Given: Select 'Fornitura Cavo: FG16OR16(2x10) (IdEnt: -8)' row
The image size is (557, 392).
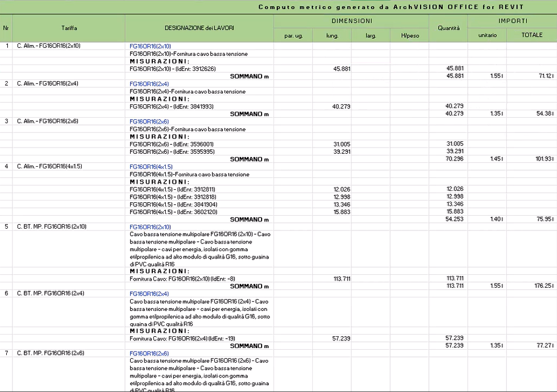Looking at the screenshot, I should [x=182, y=279].
